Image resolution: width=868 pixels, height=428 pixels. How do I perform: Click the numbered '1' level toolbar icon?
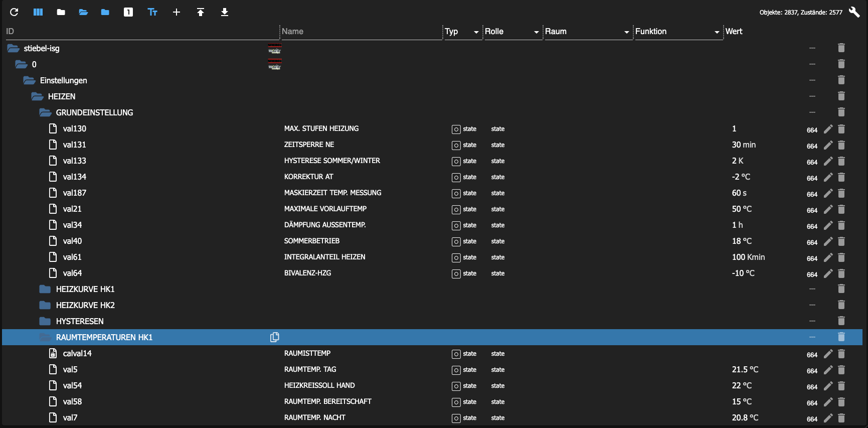(x=128, y=12)
